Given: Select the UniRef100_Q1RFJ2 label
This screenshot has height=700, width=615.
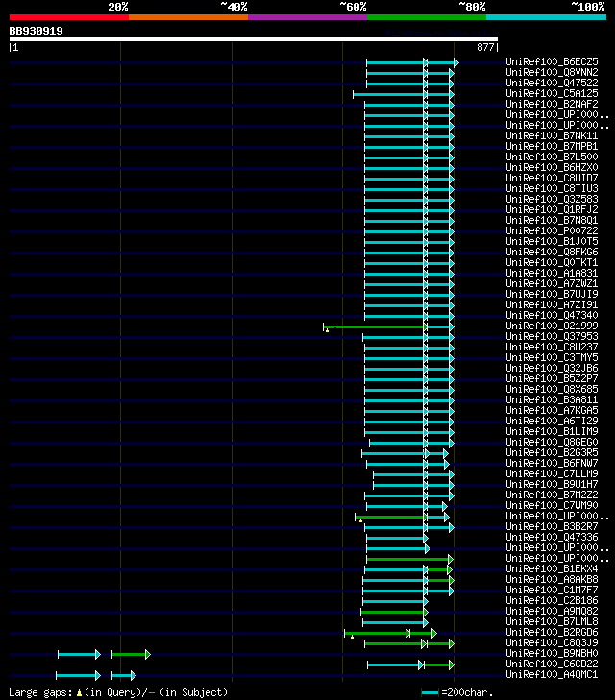Looking at the screenshot, I should [552, 209].
